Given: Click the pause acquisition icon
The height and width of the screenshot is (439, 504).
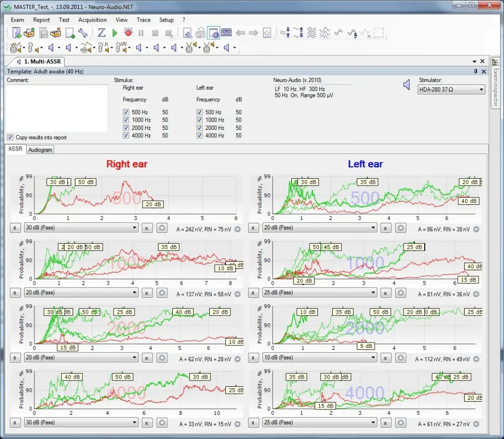Looking at the screenshot, I should coord(141,33).
